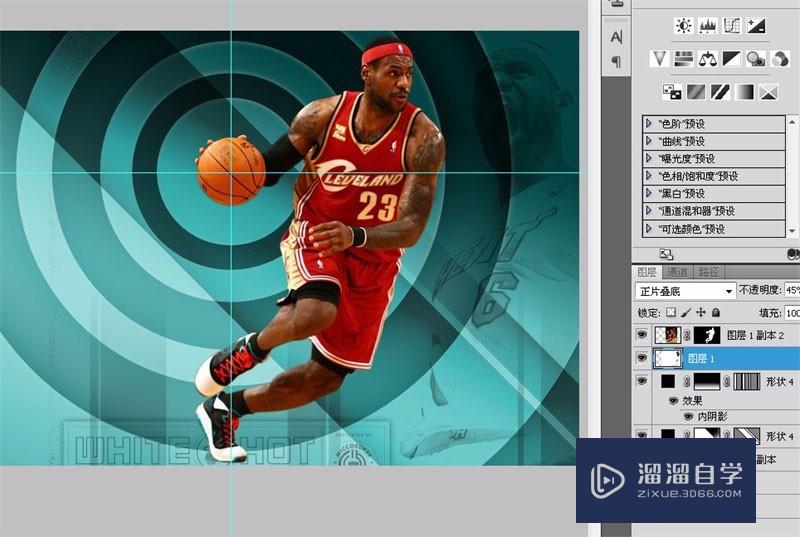Hide the 图层 1 副本 2 layer
This screenshot has width=800, height=537.
(642, 335)
